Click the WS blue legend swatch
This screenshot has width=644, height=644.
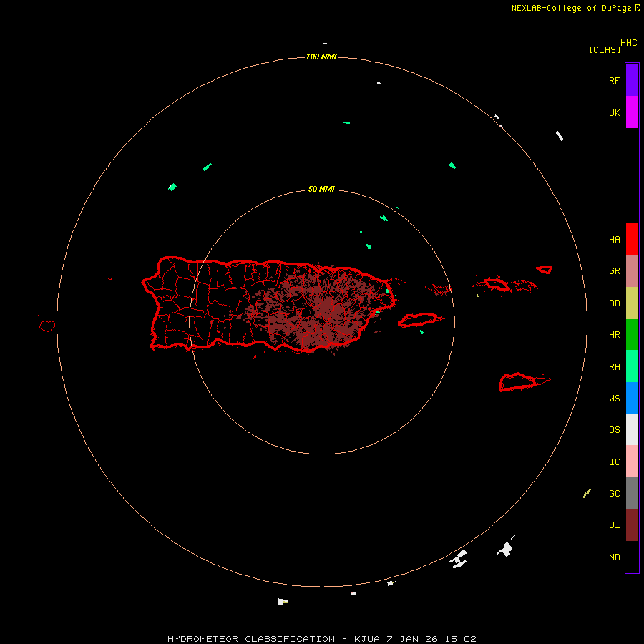632,398
